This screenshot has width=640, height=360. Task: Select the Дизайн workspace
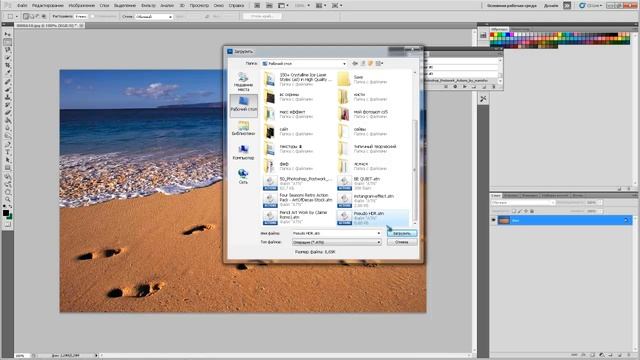[551, 6]
